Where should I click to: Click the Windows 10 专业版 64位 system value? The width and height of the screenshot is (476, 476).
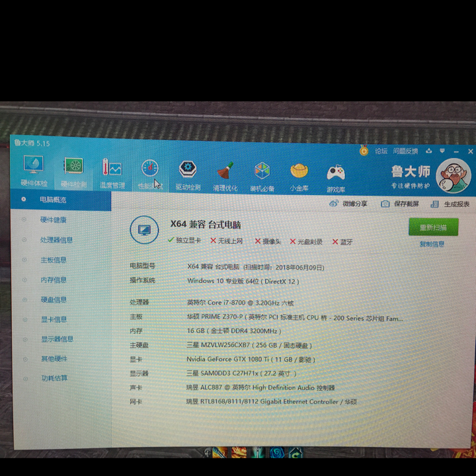click(x=243, y=281)
